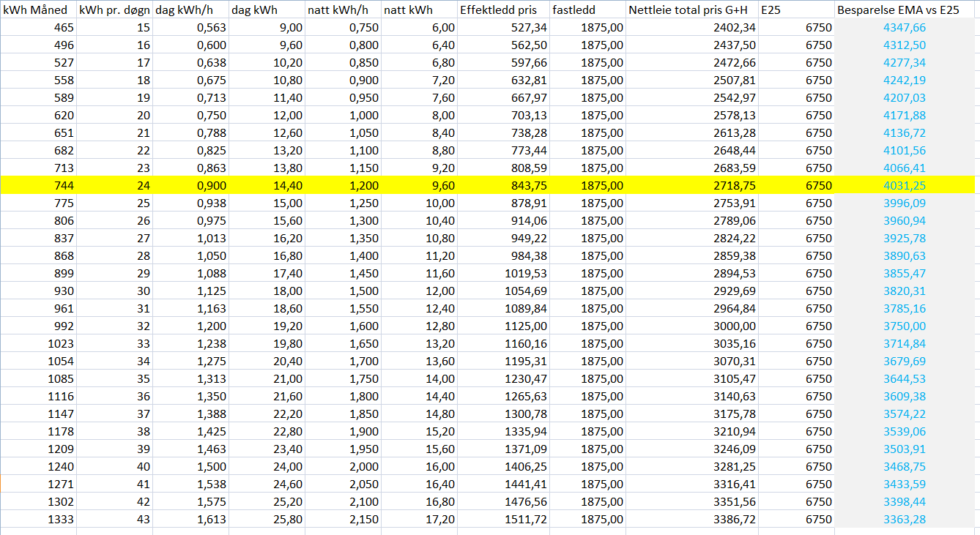This screenshot has width=980, height=535.
Task: Select the Effektledd value 1054,69
Action: [x=503, y=291]
